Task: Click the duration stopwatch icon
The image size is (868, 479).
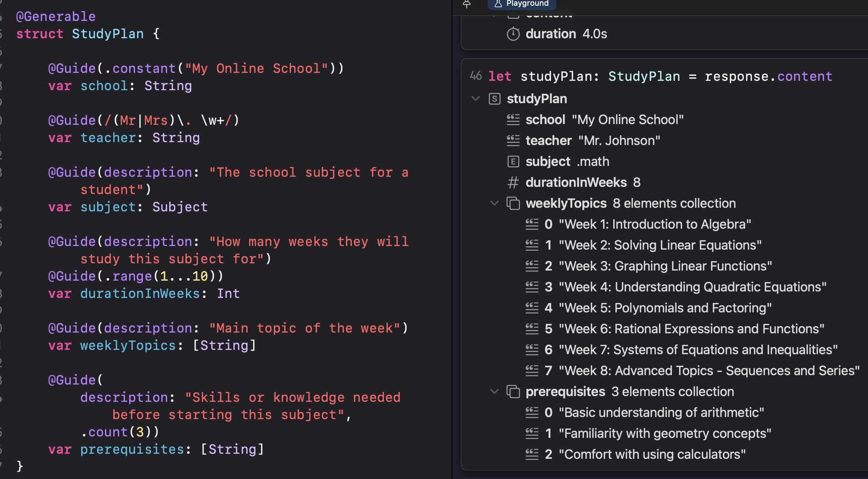Action: pos(513,34)
